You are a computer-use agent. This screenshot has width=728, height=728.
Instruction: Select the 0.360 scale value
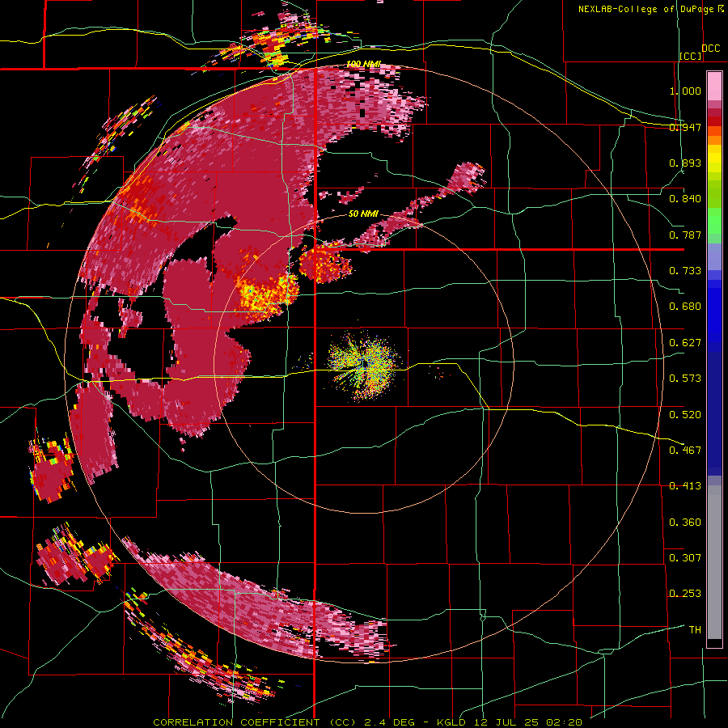click(685, 523)
